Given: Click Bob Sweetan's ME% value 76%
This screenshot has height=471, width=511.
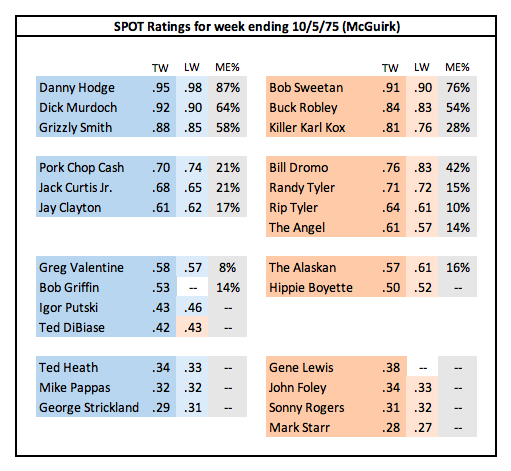Looking at the screenshot, I should pyautogui.click(x=458, y=87).
